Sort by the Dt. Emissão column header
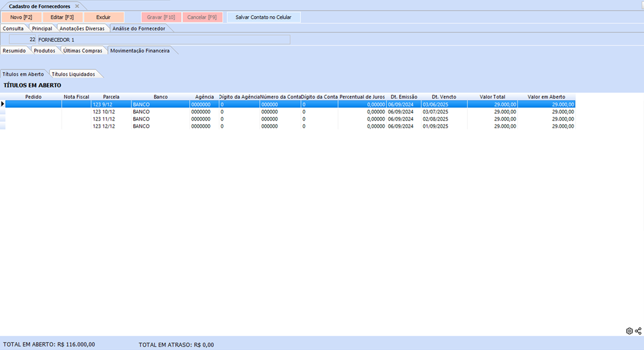644x350 pixels. coord(404,97)
